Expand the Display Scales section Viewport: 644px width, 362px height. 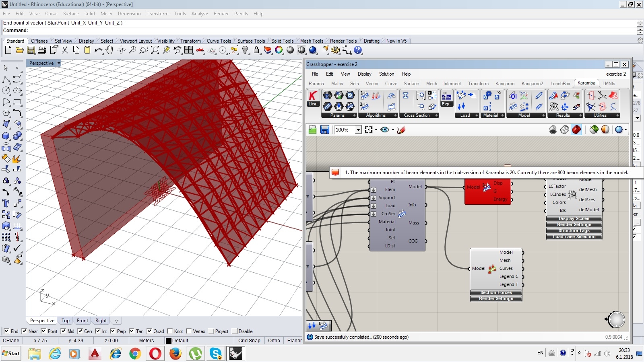click(574, 218)
